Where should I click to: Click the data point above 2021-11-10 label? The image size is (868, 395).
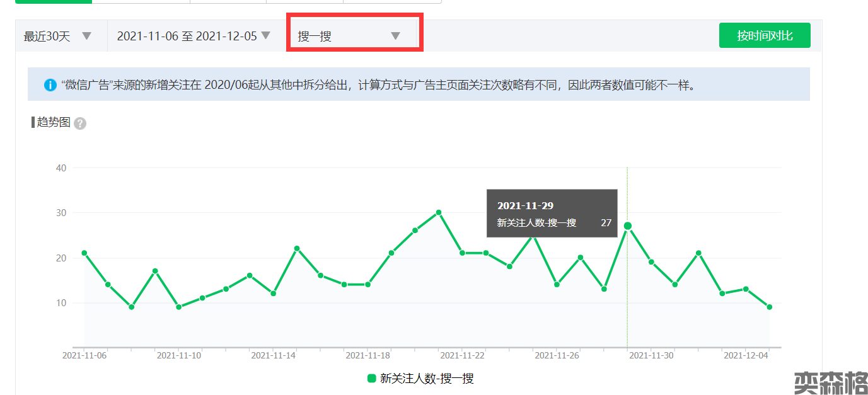(179, 307)
